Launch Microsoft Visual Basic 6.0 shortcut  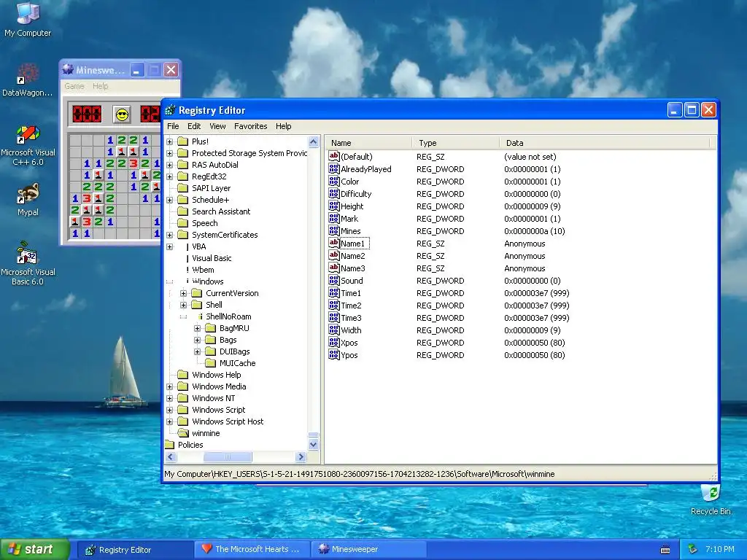28,263
